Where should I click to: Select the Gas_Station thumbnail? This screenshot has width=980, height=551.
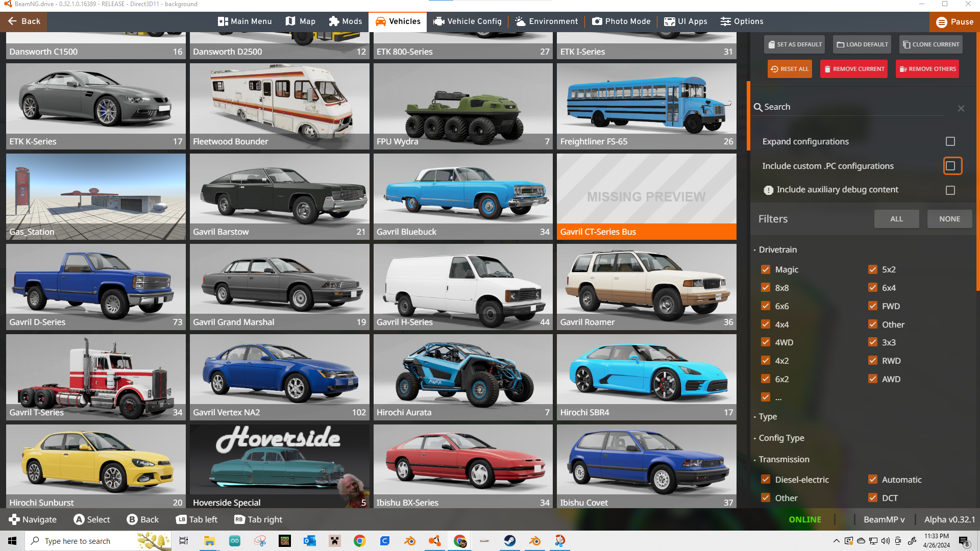click(x=96, y=196)
